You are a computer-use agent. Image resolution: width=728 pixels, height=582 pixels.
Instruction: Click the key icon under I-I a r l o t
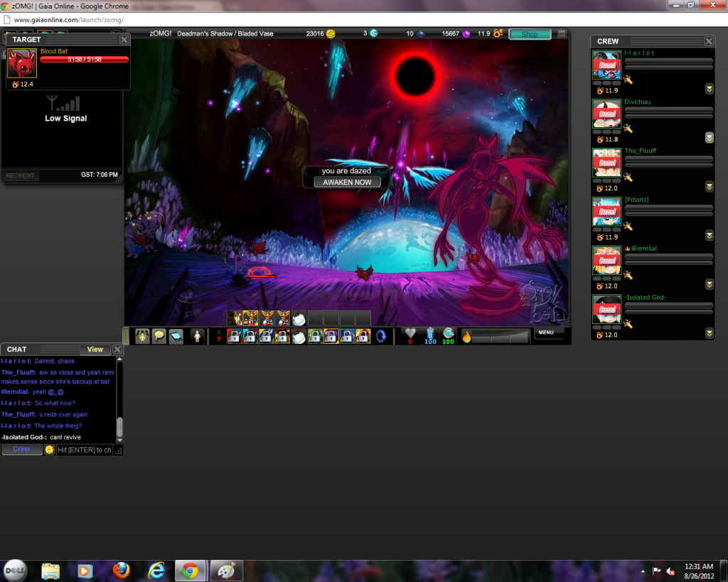tap(628, 80)
